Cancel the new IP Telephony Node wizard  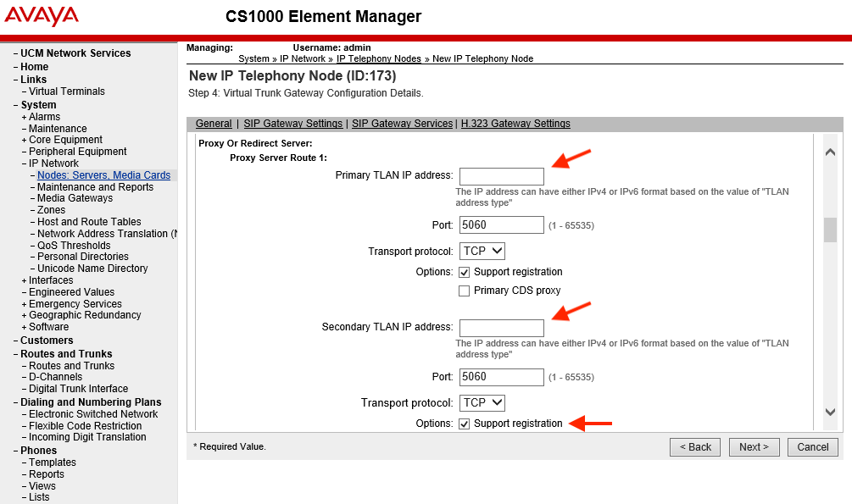pos(813,447)
